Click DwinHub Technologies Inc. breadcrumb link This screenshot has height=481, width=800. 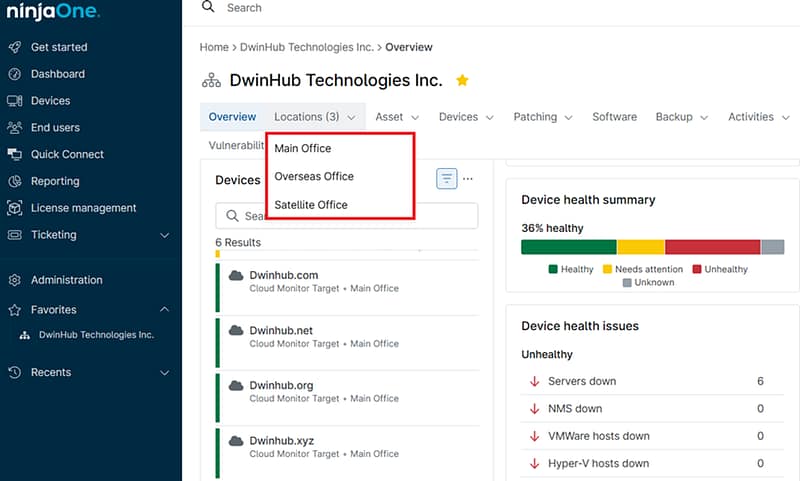click(307, 47)
